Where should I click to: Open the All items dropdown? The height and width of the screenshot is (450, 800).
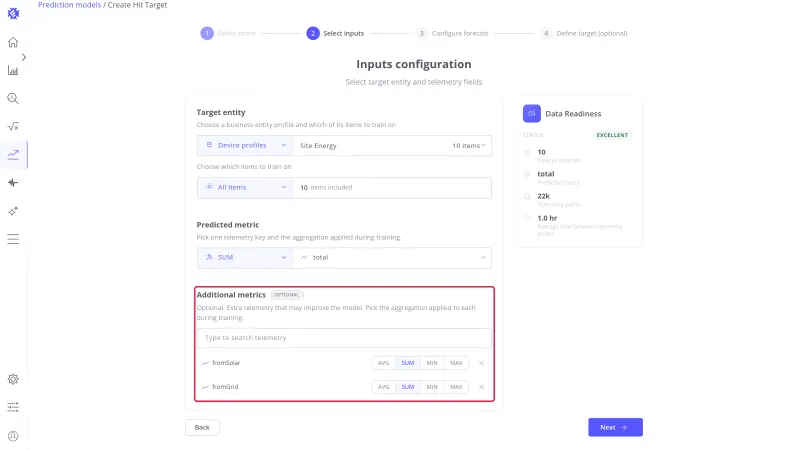245,188
